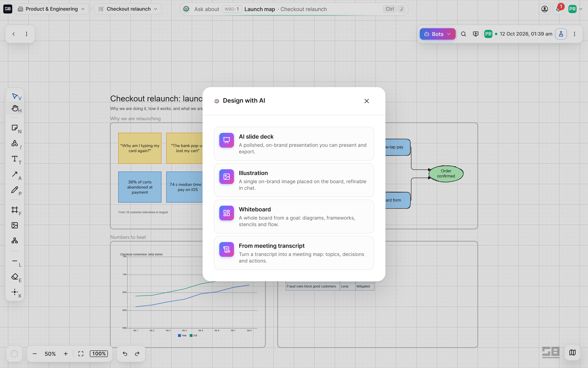Select the Shapes tool

[x=15, y=143]
